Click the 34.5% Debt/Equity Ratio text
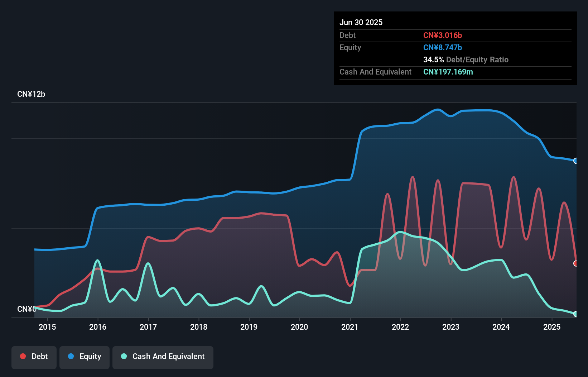The width and height of the screenshot is (588, 377). 466,59
